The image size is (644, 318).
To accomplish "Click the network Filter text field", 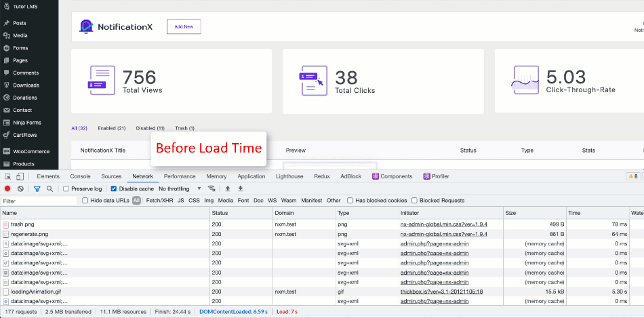I will pos(39,201).
